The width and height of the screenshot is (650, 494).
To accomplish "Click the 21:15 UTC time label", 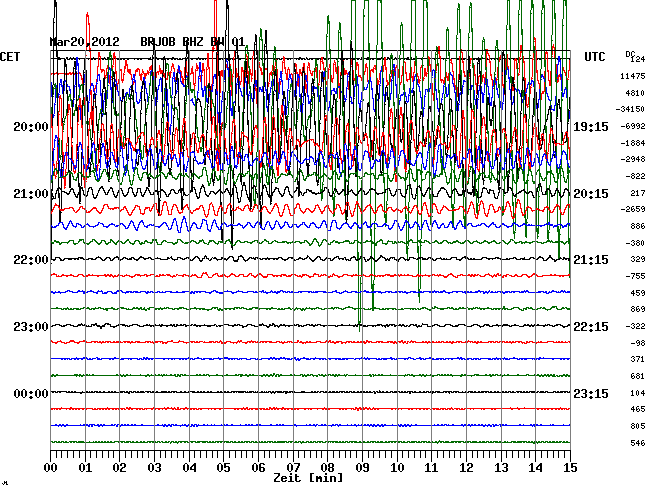I will tap(591, 260).
